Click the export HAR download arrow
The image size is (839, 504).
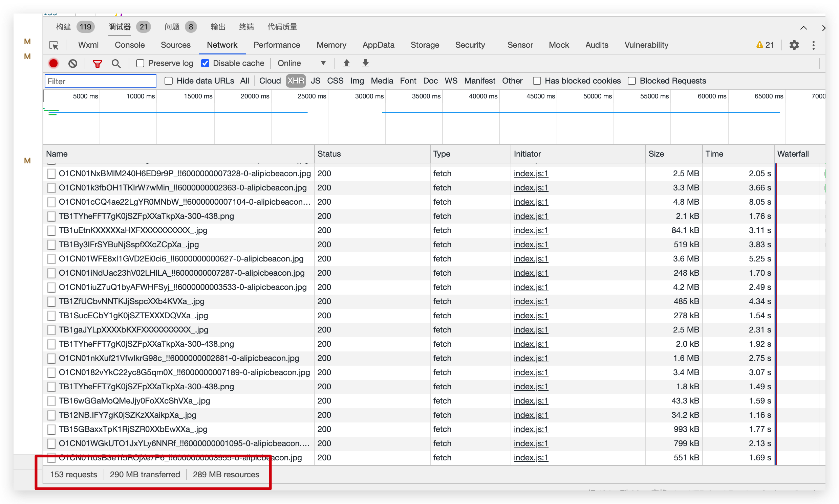click(x=365, y=63)
